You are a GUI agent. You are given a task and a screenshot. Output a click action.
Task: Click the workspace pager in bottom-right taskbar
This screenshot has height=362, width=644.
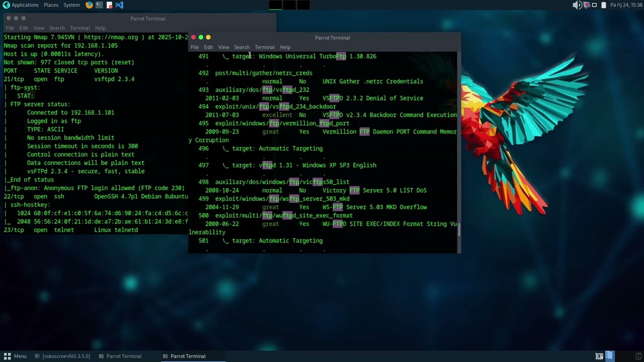(610, 356)
